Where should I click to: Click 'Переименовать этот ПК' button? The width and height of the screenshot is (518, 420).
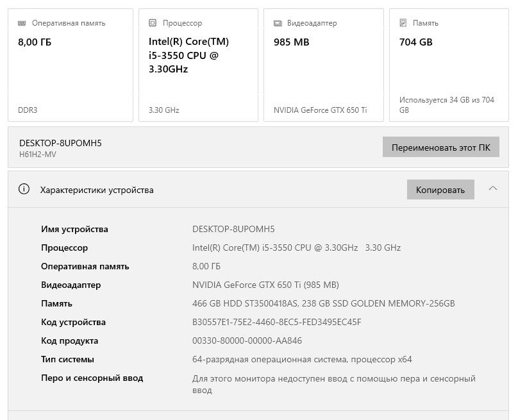pyautogui.click(x=440, y=147)
